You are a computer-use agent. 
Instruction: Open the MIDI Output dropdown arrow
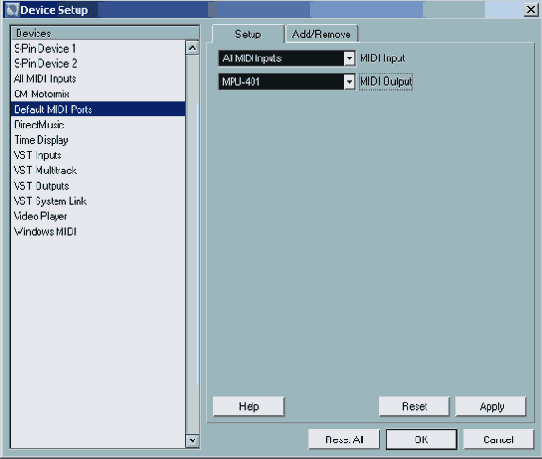(349, 82)
